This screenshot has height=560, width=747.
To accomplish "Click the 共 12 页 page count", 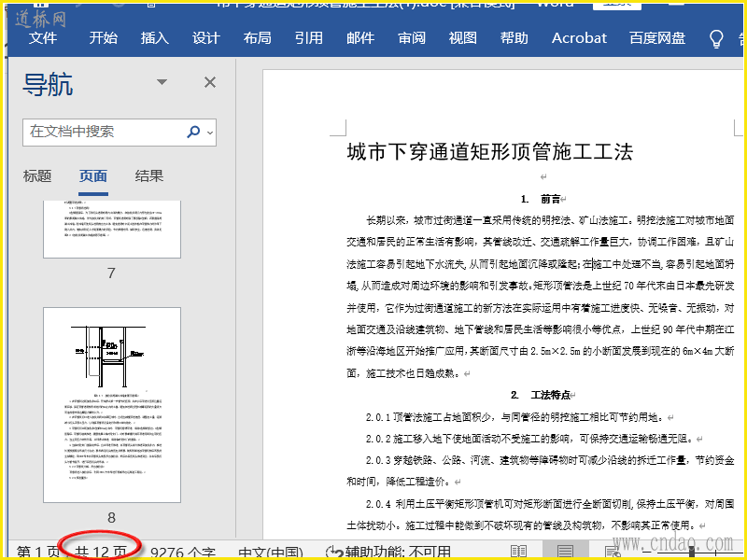I will click(x=101, y=553).
